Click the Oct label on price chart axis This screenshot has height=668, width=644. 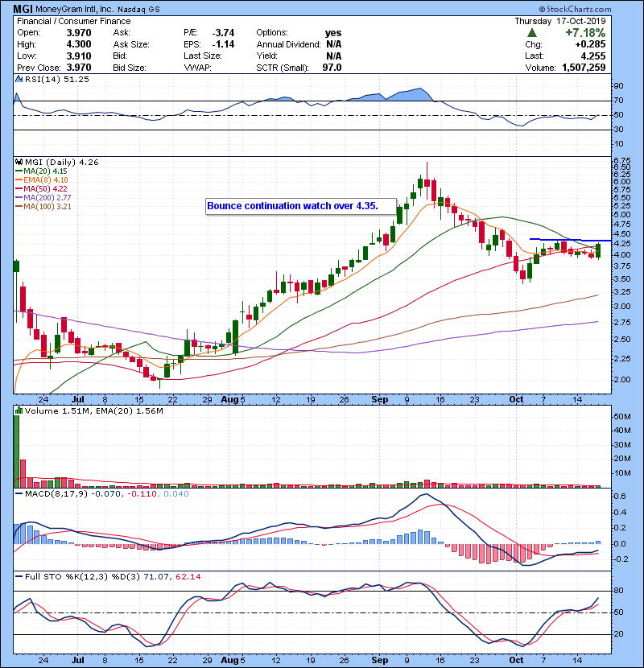tap(516, 399)
